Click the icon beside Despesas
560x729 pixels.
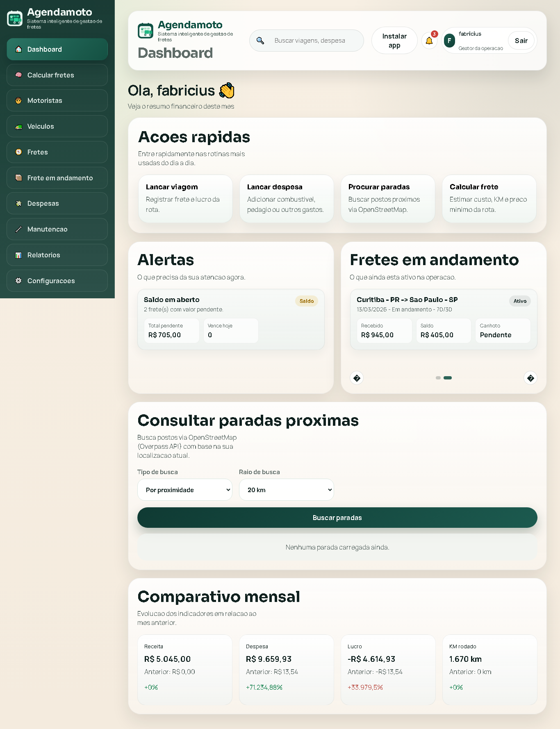coord(18,203)
